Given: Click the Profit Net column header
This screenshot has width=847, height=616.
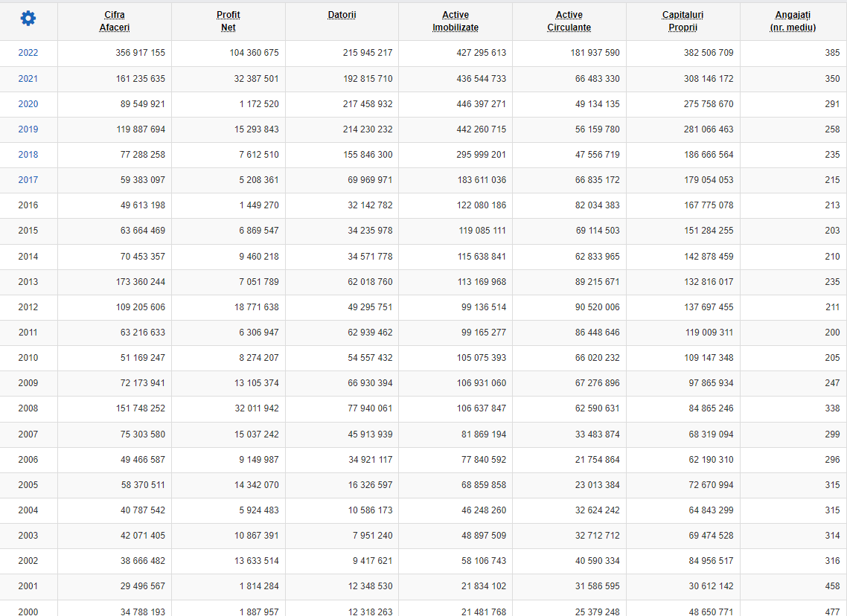Looking at the screenshot, I should tap(228, 21).
